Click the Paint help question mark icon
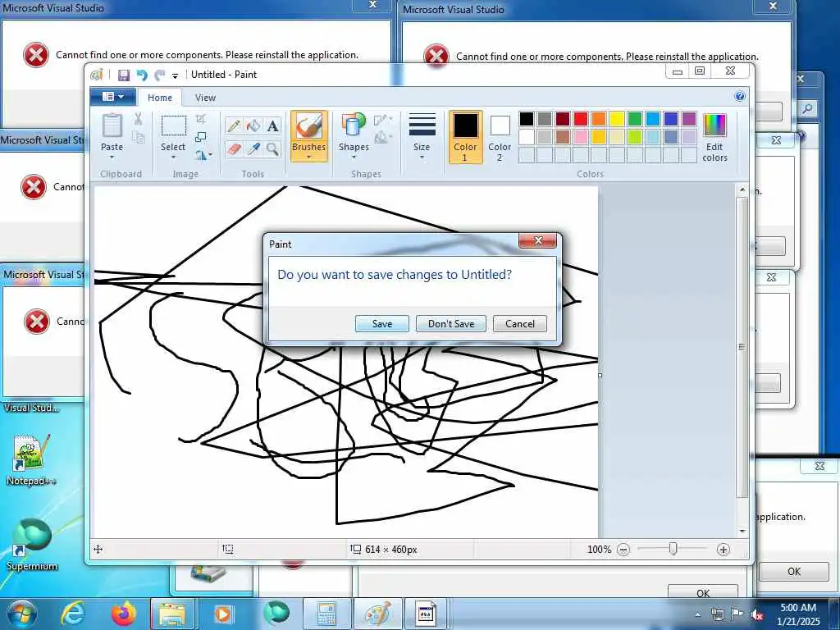Screen dimensions: 840x630 tap(740, 97)
